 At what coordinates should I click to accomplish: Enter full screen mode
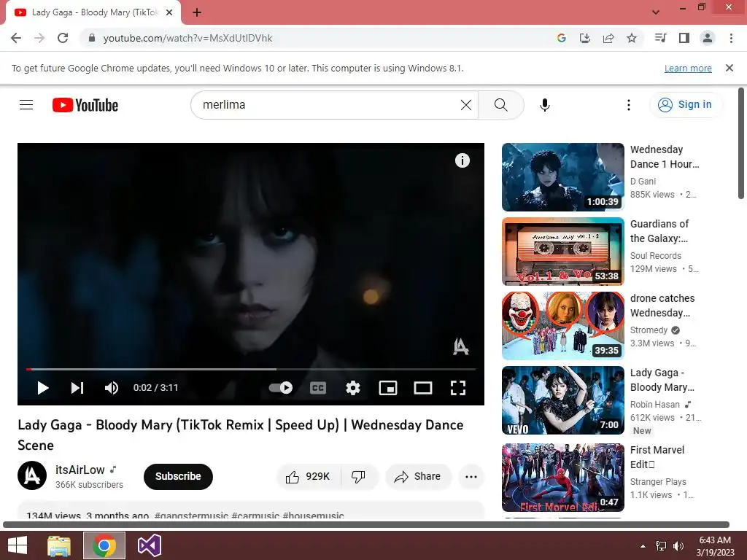tap(458, 388)
